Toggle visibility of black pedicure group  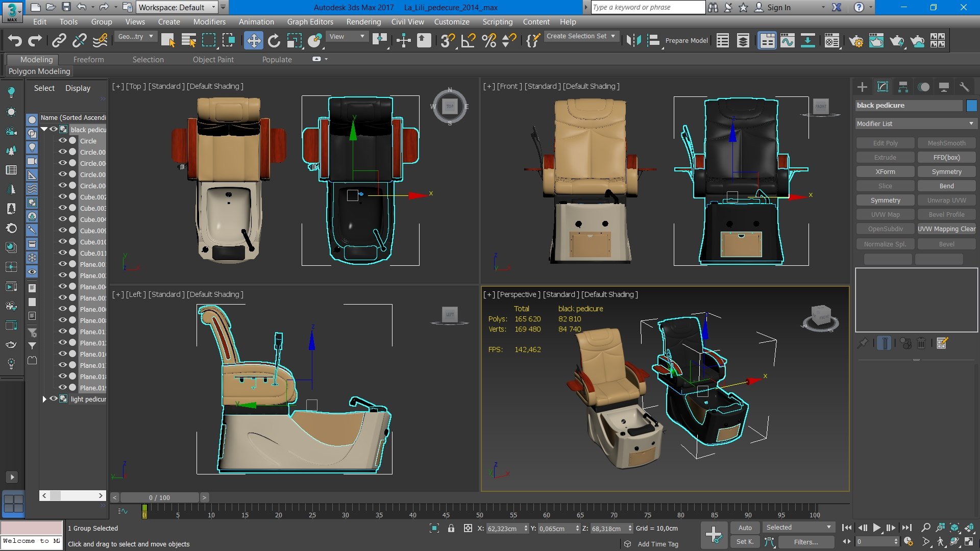click(54, 129)
